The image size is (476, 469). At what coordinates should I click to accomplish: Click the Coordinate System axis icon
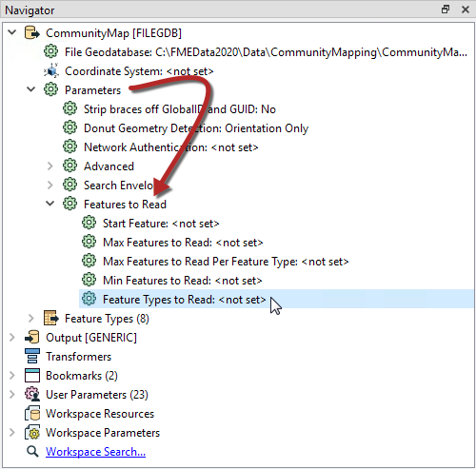(x=51, y=70)
